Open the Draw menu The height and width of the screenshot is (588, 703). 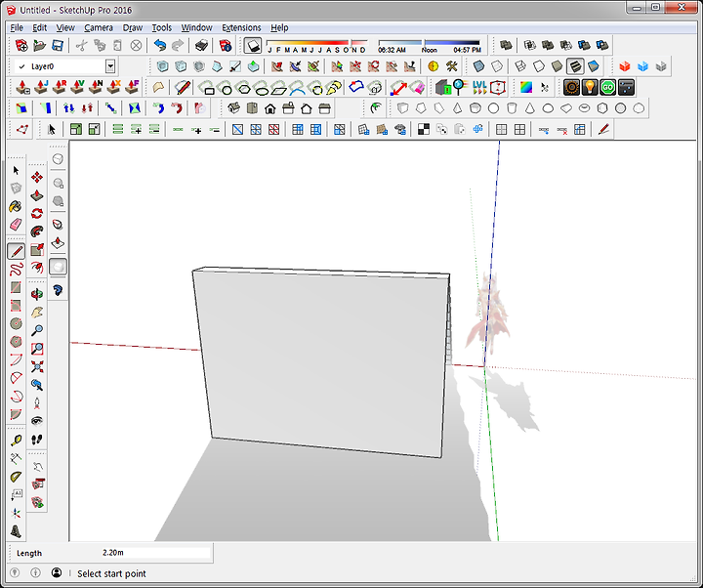[x=133, y=27]
